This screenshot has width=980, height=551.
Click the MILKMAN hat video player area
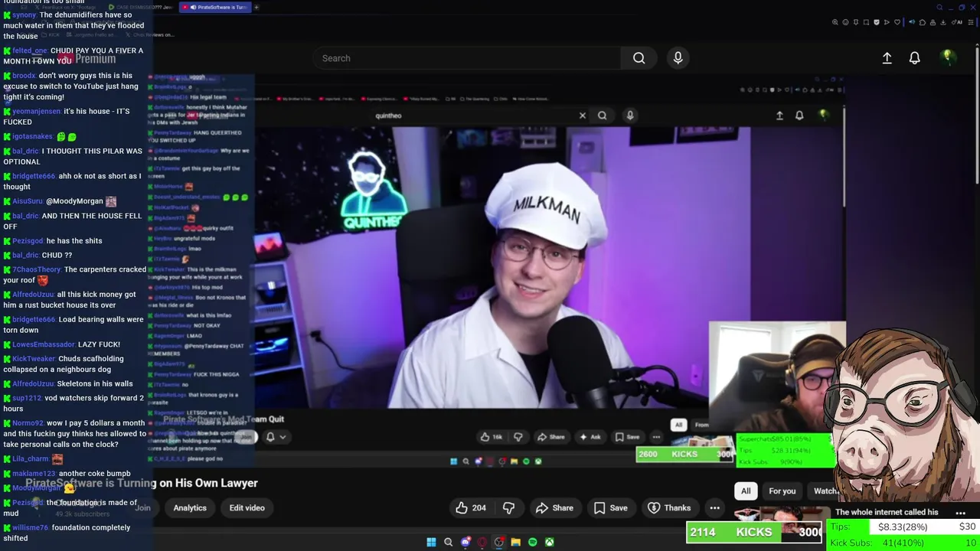point(550,266)
